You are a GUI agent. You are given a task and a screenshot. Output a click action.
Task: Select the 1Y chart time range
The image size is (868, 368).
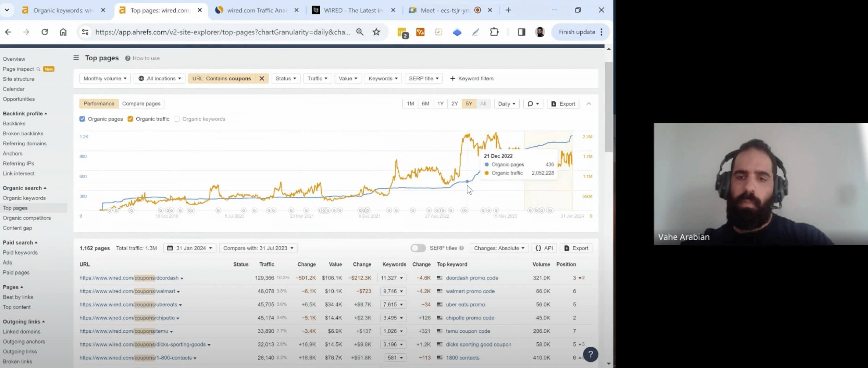click(440, 104)
